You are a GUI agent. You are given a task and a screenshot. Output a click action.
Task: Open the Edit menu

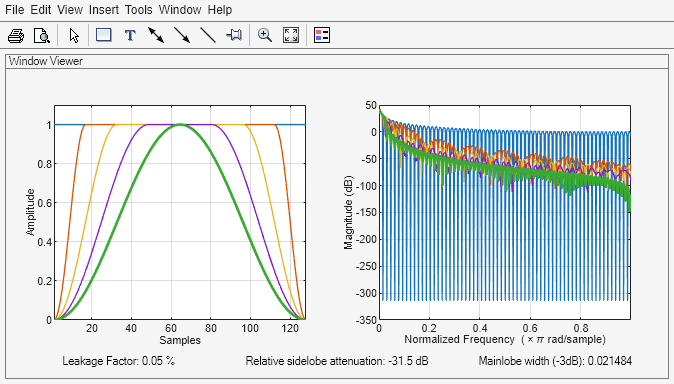[x=41, y=9]
